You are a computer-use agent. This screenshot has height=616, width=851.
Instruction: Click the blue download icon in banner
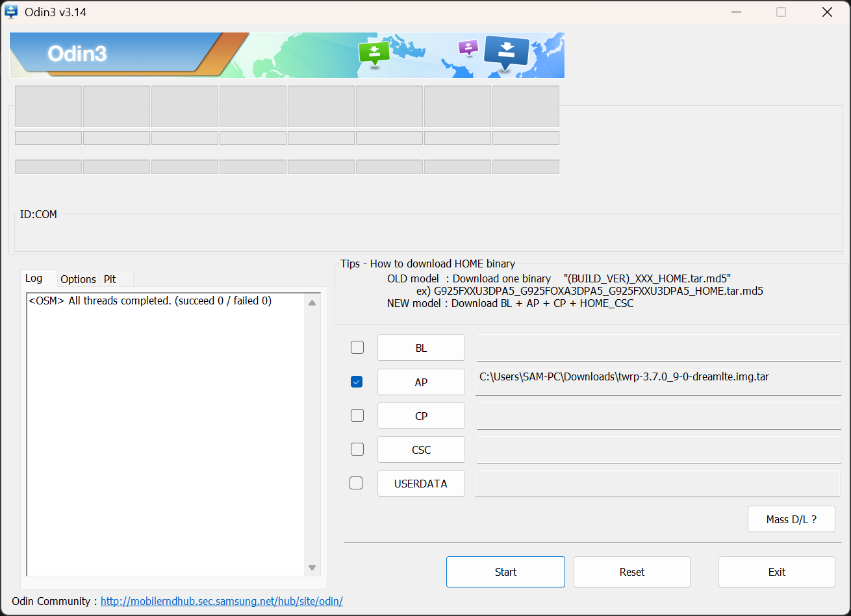click(506, 54)
